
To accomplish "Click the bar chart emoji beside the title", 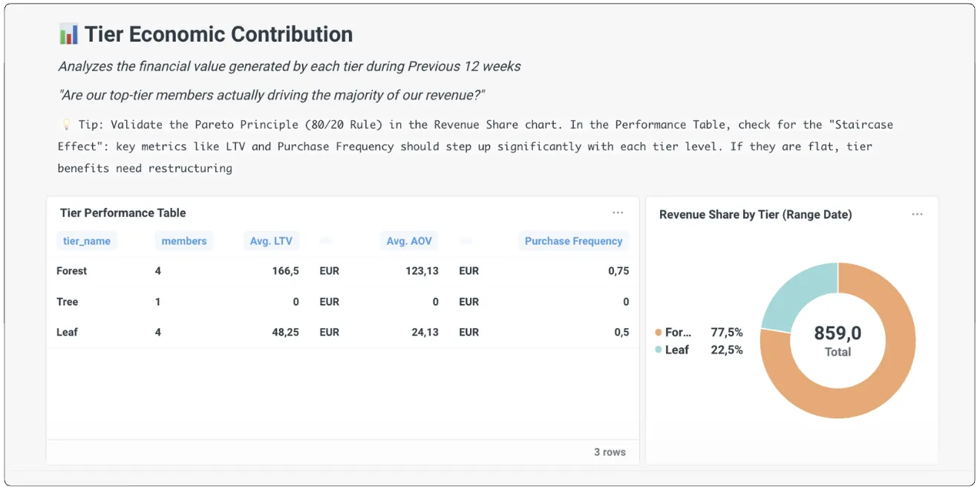I will point(68,34).
